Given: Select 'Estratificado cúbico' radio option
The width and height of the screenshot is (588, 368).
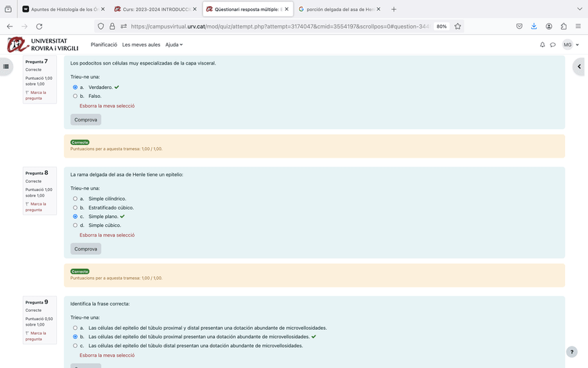Looking at the screenshot, I should pyautogui.click(x=76, y=208).
